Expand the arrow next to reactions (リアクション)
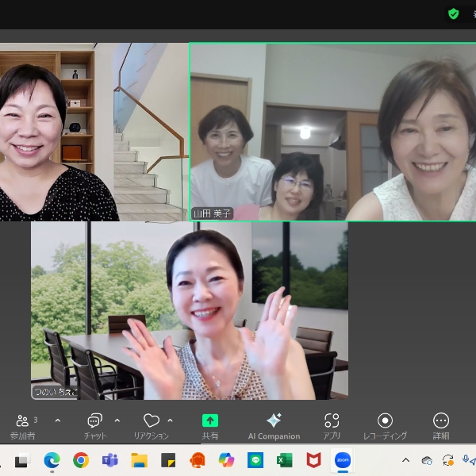The image size is (476, 476). [170, 420]
